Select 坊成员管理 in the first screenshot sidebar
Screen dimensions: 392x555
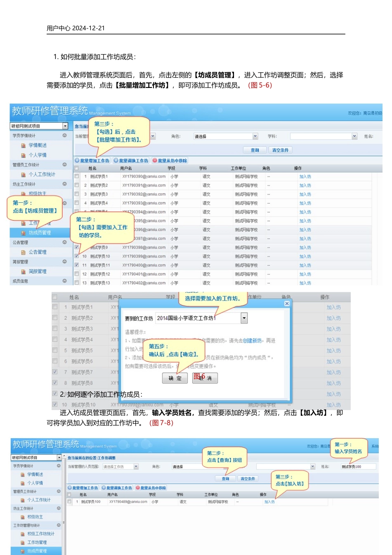click(x=40, y=233)
